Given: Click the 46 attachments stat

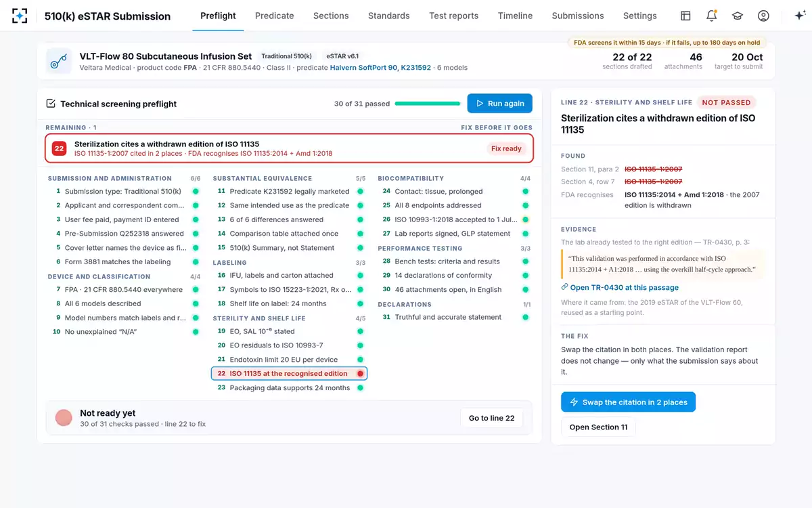Looking at the screenshot, I should pyautogui.click(x=683, y=61).
